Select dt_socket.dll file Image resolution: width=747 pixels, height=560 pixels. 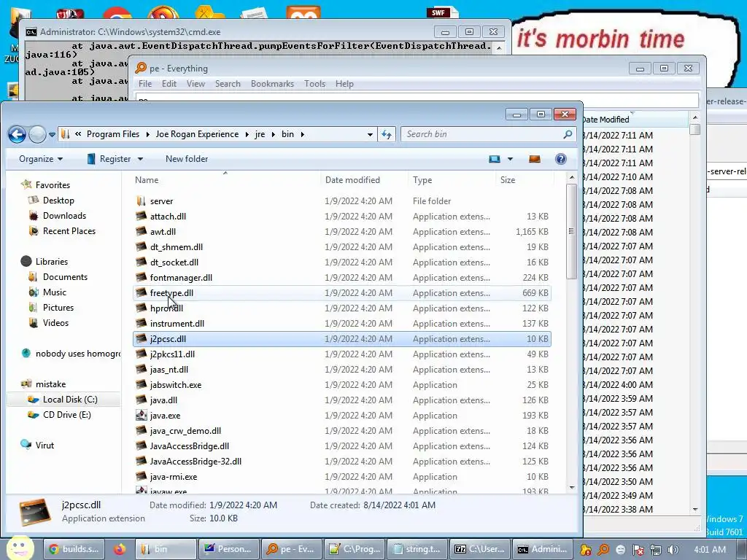(x=174, y=262)
